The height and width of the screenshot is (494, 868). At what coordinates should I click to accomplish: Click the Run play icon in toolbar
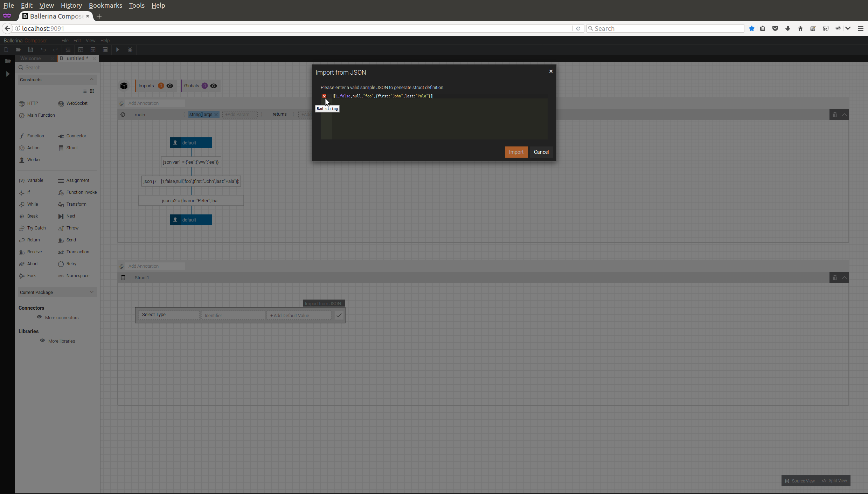pos(118,50)
